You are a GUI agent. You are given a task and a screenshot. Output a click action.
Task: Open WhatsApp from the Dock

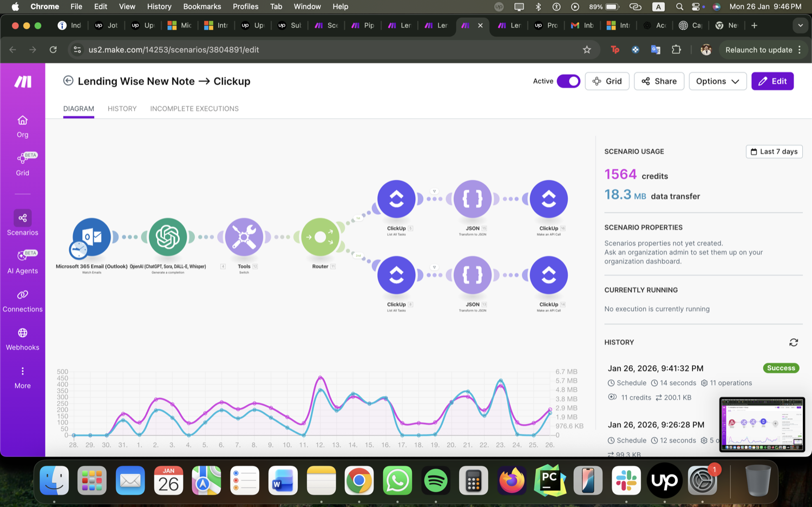[397, 480]
